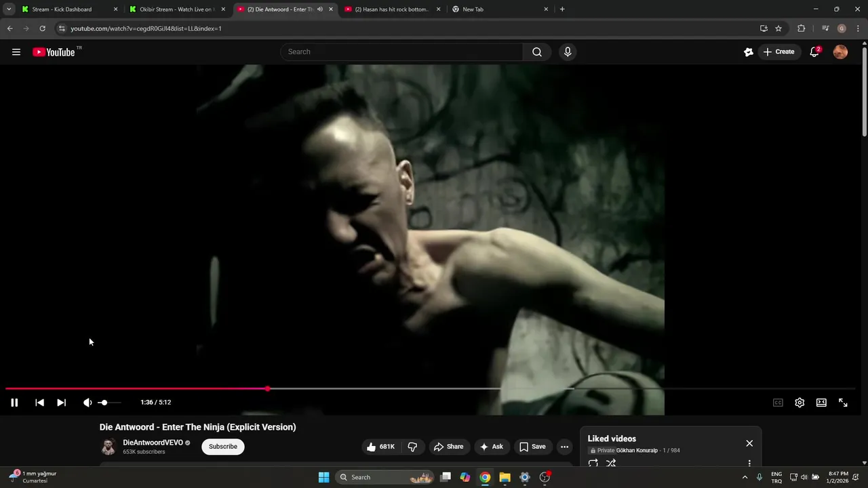Click the DieAntwoordVEVO channel avatar

click(108, 447)
